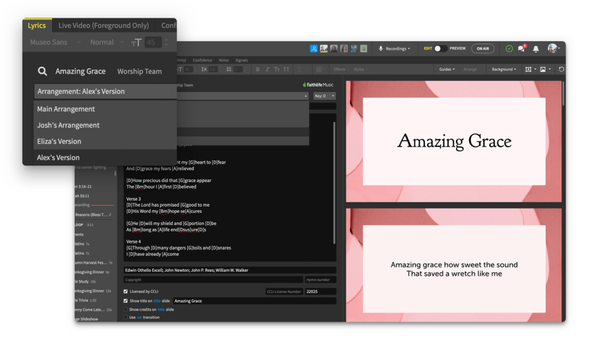Switch to the Notes tab

(x=224, y=60)
